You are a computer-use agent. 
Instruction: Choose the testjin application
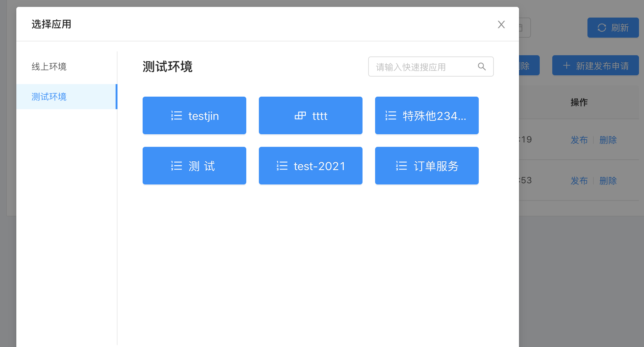194,115
